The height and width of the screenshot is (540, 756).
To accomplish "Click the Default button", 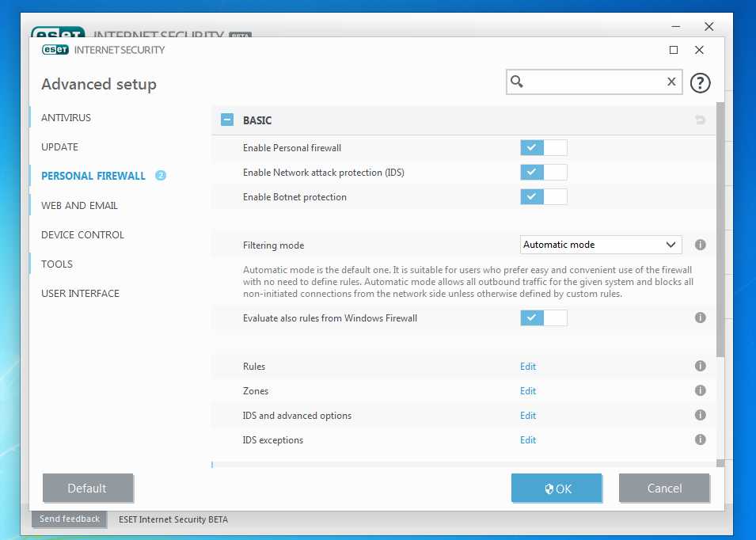I will coord(88,488).
